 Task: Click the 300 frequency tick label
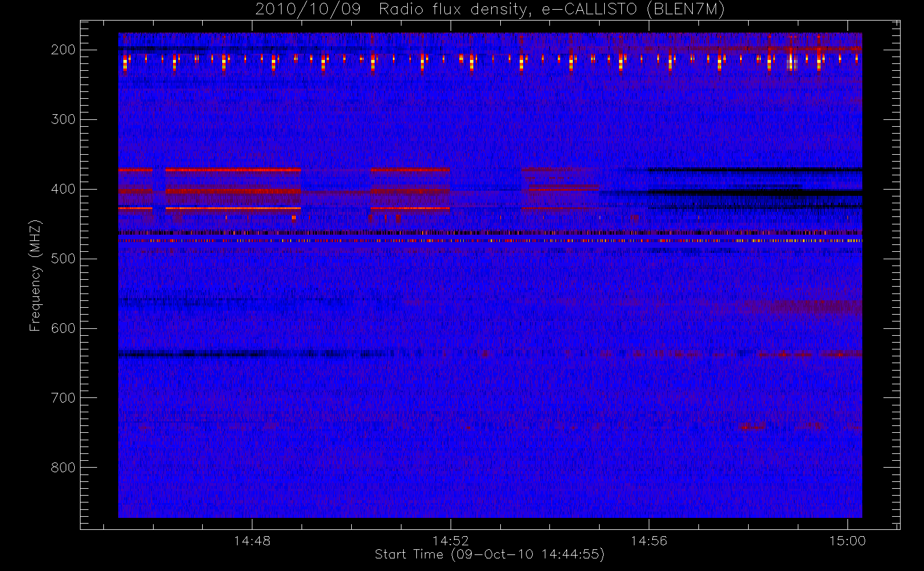click(x=63, y=119)
